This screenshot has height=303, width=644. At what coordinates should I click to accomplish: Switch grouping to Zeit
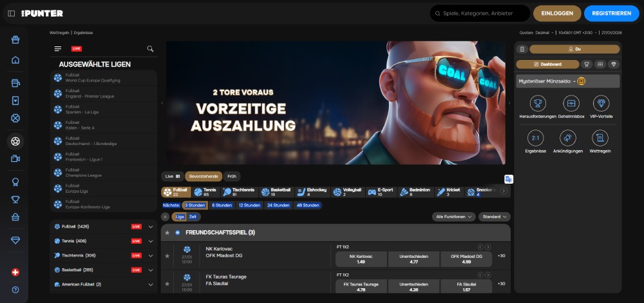coord(193,217)
